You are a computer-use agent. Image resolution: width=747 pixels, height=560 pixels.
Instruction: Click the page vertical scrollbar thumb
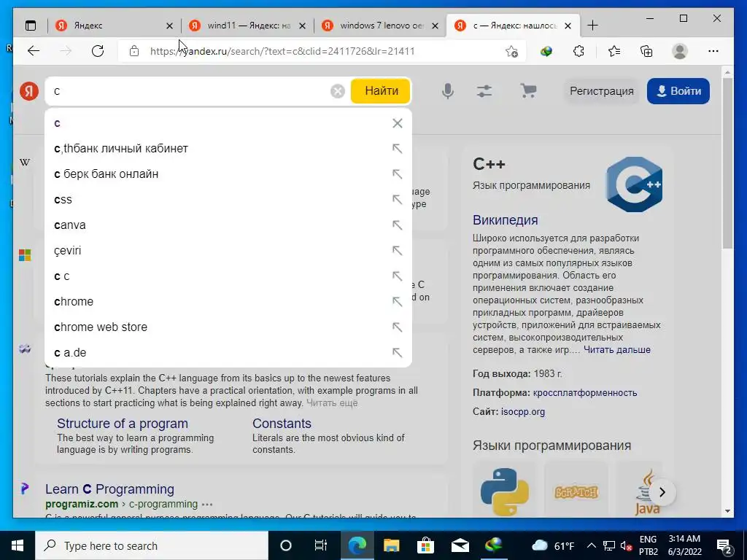(x=727, y=162)
